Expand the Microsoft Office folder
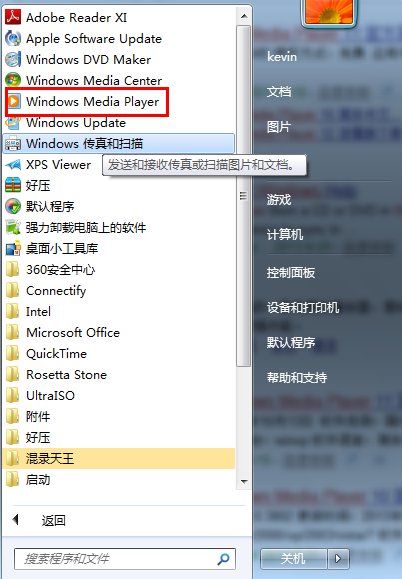 coord(118,333)
